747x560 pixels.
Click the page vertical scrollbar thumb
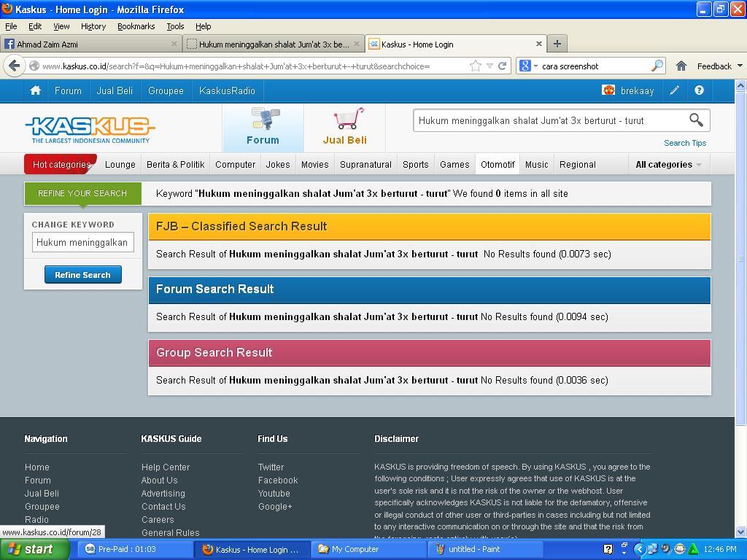click(740, 258)
